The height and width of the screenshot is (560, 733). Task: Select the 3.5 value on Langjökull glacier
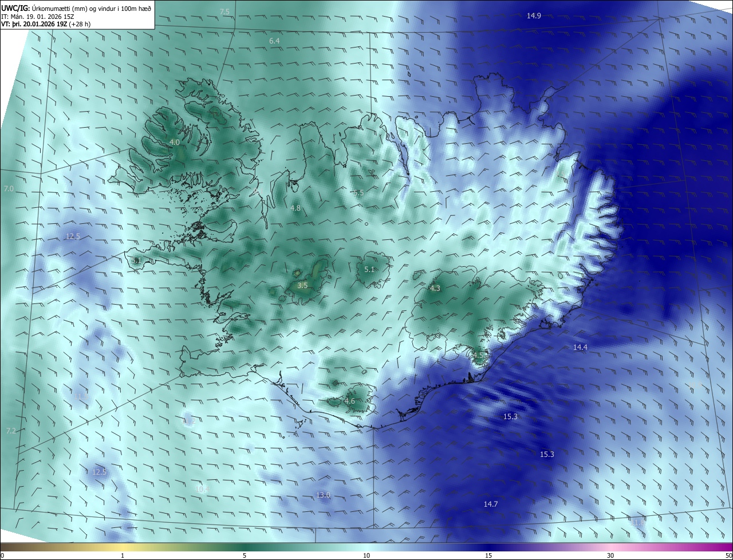click(x=303, y=285)
